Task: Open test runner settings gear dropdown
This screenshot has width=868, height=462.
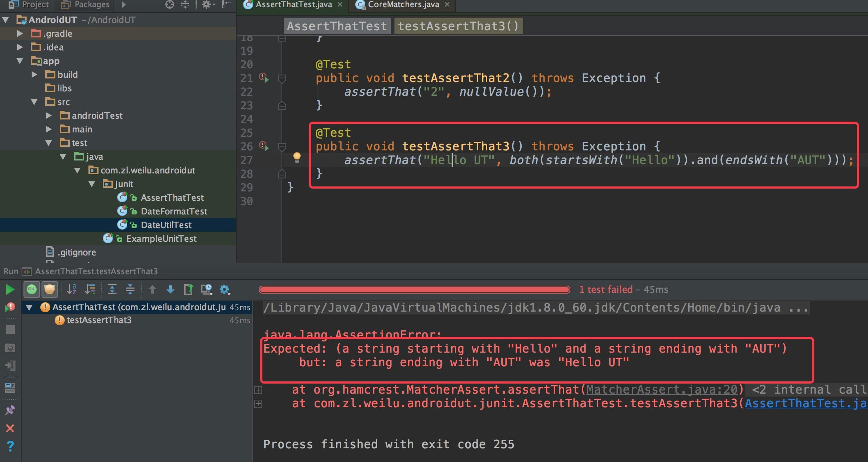Action: point(225,289)
